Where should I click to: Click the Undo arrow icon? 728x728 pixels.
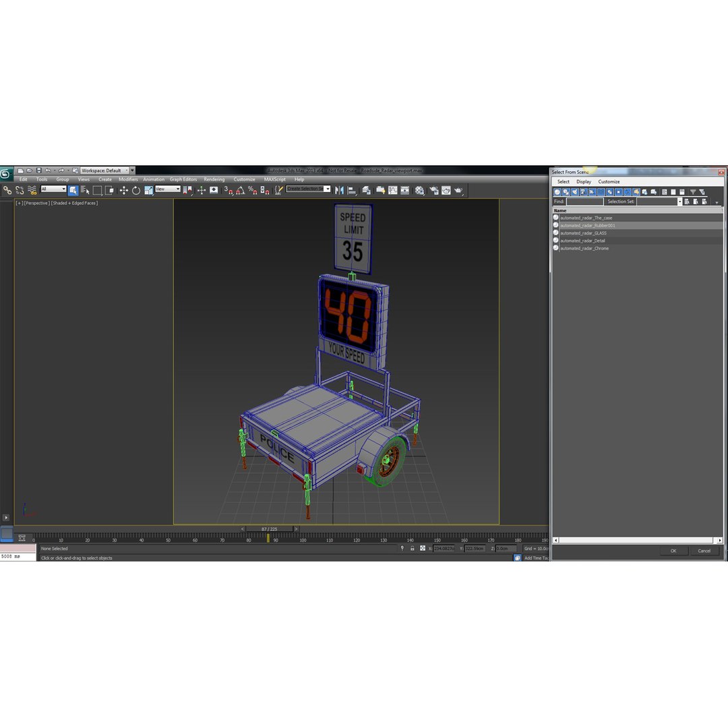[x=48, y=171]
